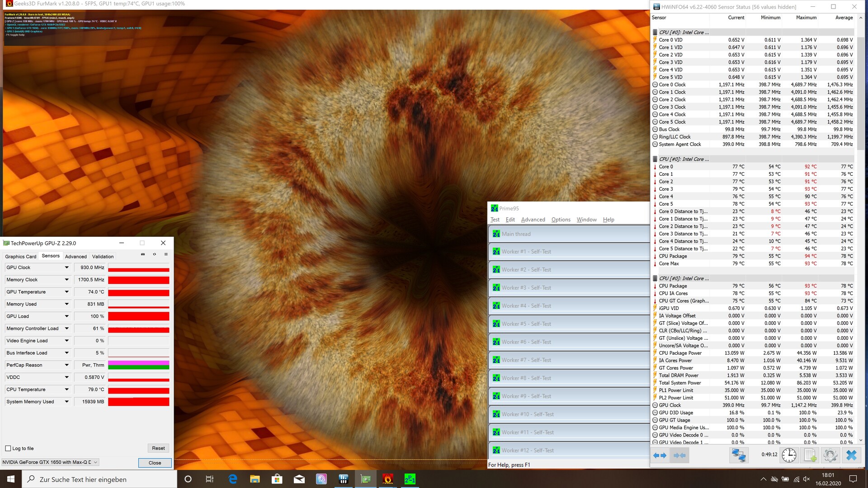Open Prime95 Advanced menu

pos(533,220)
